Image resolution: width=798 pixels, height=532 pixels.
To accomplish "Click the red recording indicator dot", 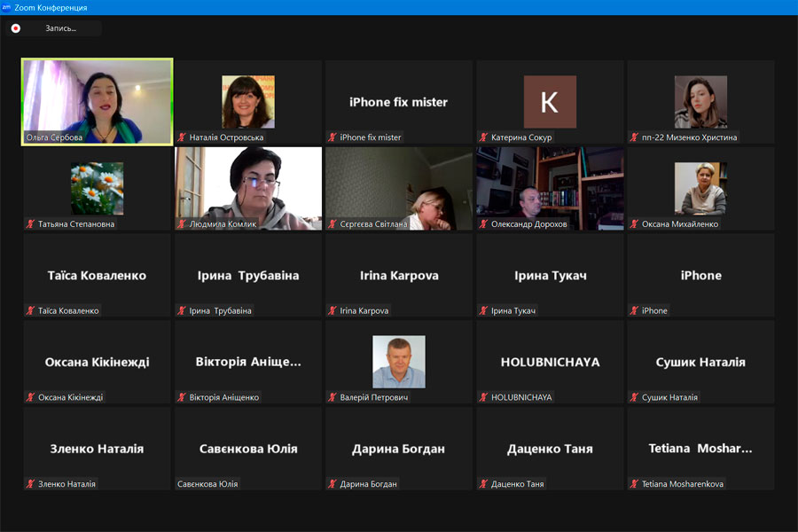I will coord(15,28).
